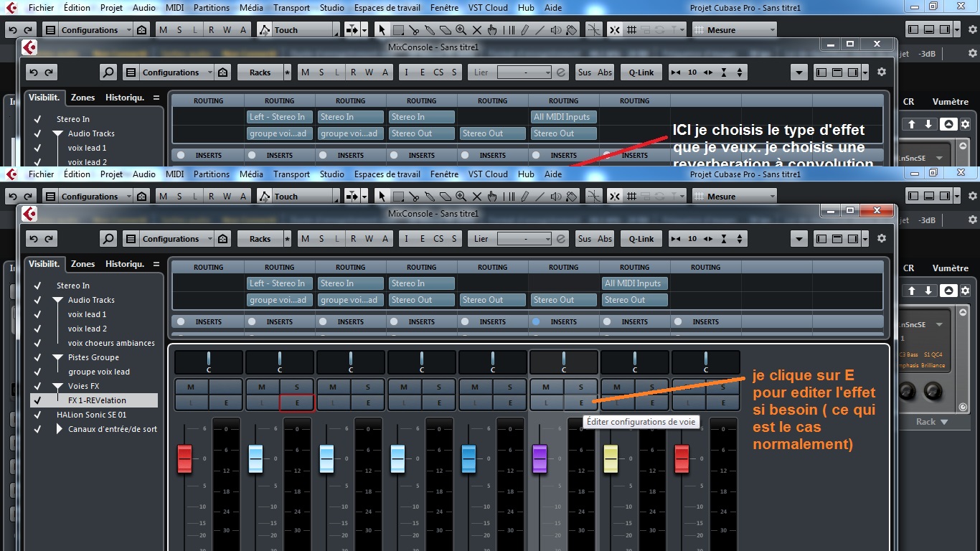Click Q-Link in the upper MixConsole toolbar

tap(641, 72)
